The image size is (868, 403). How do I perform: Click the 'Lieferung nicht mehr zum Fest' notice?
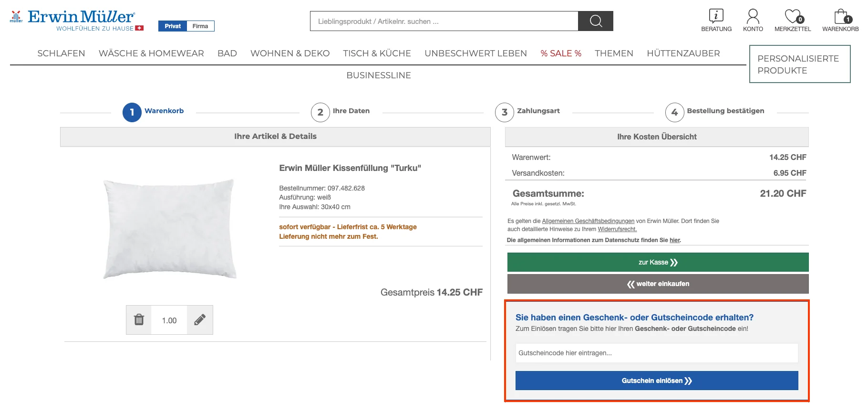tap(329, 236)
